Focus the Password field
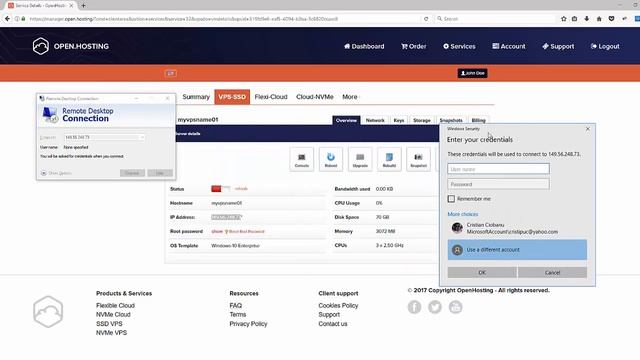 [498, 184]
